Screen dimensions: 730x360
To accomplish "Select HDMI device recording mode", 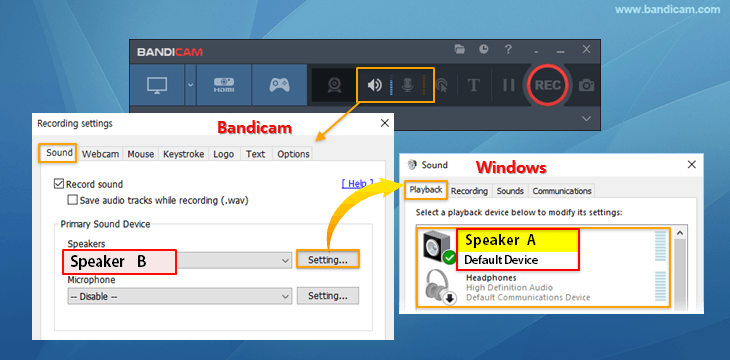I will 224,85.
